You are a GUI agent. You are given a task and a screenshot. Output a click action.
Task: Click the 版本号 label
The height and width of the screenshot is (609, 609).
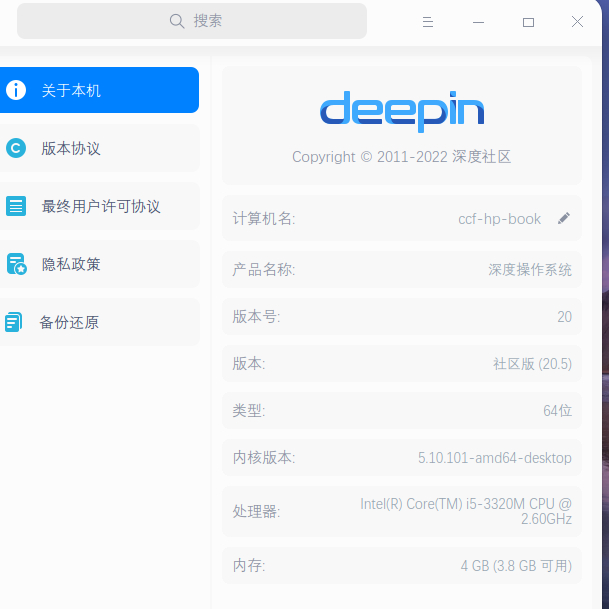tap(256, 317)
